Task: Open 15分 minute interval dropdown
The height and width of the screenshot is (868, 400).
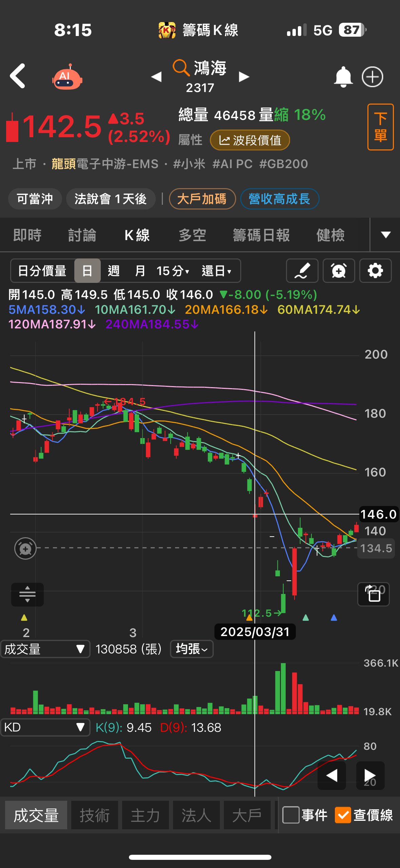Action: [x=173, y=271]
